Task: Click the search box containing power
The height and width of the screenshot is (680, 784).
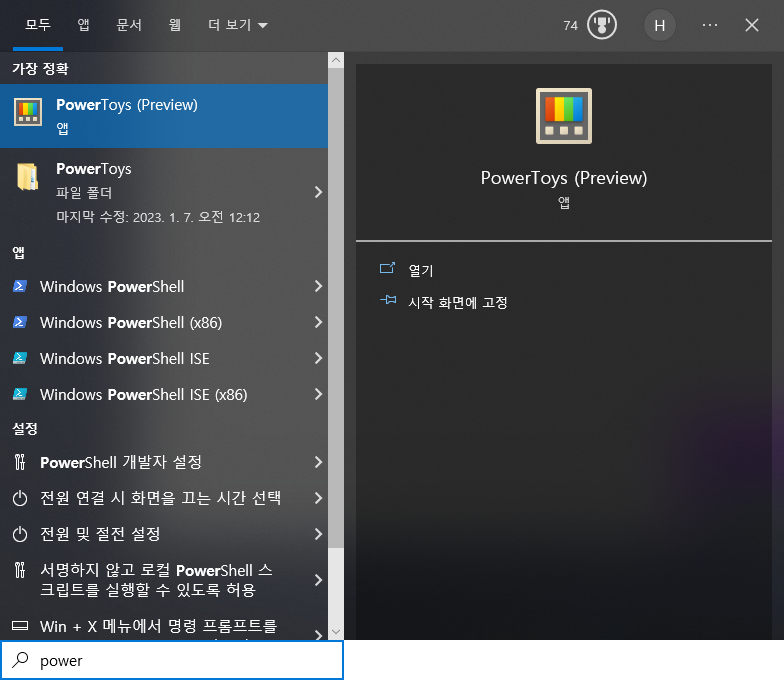Action: [172, 660]
